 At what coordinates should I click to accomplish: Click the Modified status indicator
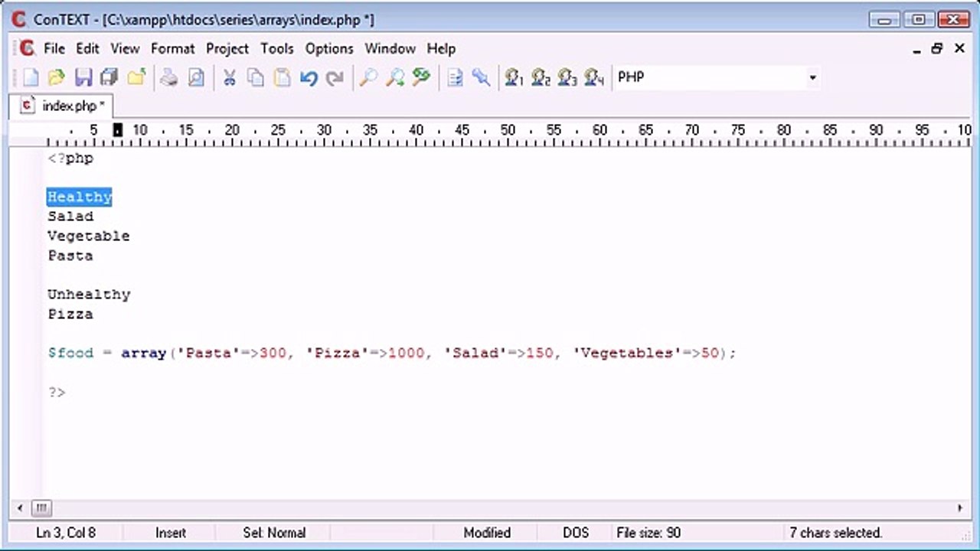tap(487, 533)
